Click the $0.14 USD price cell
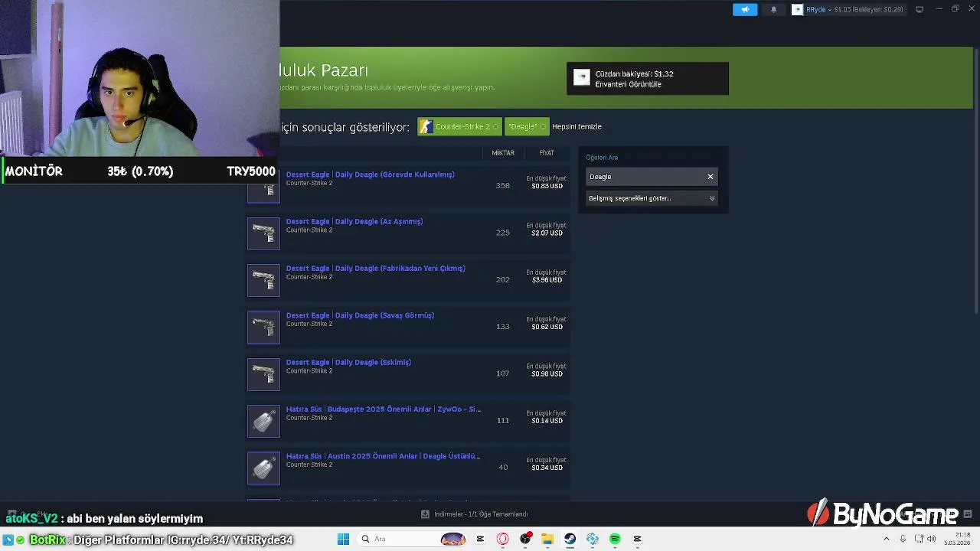Viewport: 980px width, 551px height. click(547, 420)
